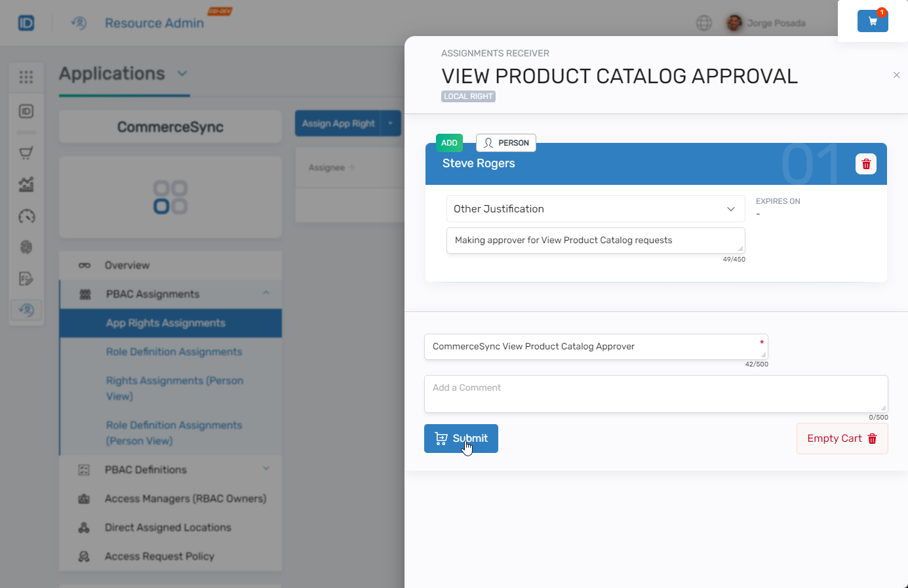The image size is (908, 588).
Task: Submit the assignments receiver form
Action: click(x=461, y=438)
